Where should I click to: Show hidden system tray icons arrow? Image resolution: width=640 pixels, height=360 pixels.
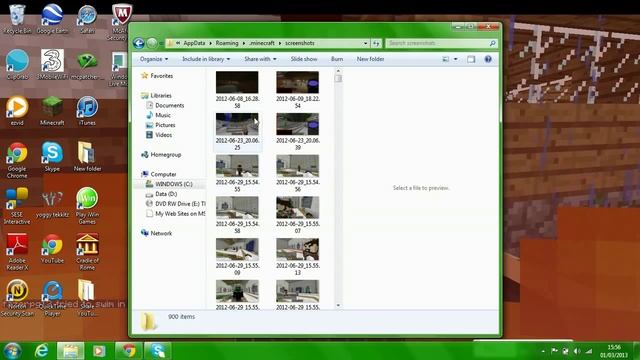click(x=543, y=351)
